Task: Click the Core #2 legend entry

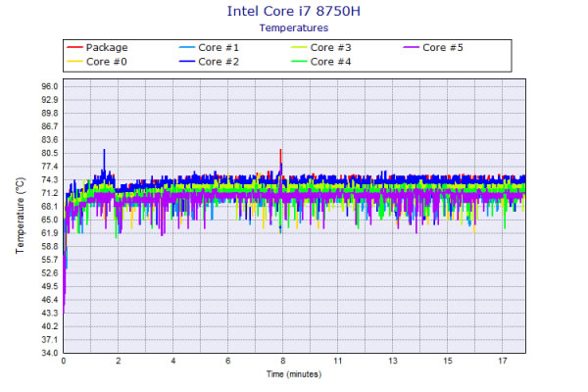Action: click(210, 62)
